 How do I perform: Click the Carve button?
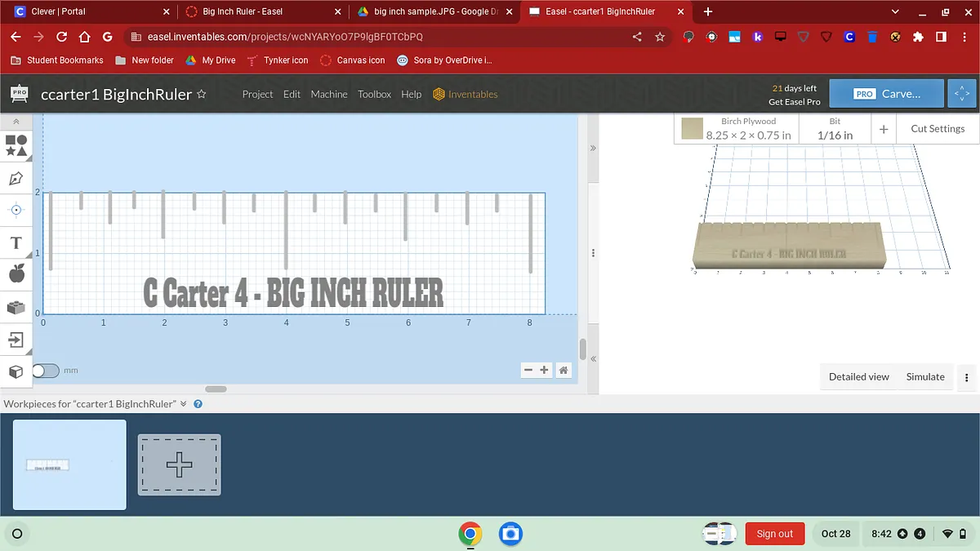click(x=886, y=94)
